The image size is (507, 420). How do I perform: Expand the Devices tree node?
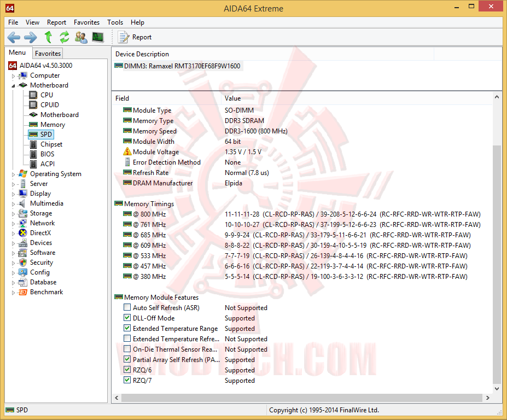point(13,243)
